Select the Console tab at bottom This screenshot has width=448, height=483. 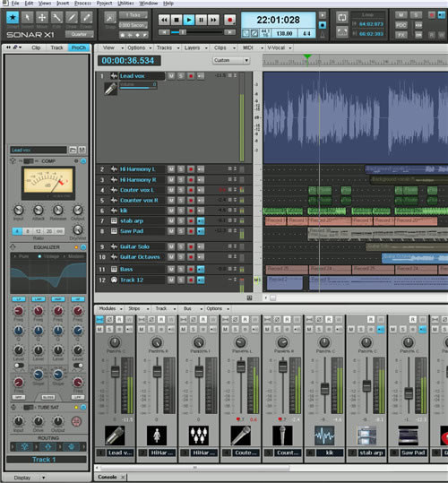(x=108, y=477)
